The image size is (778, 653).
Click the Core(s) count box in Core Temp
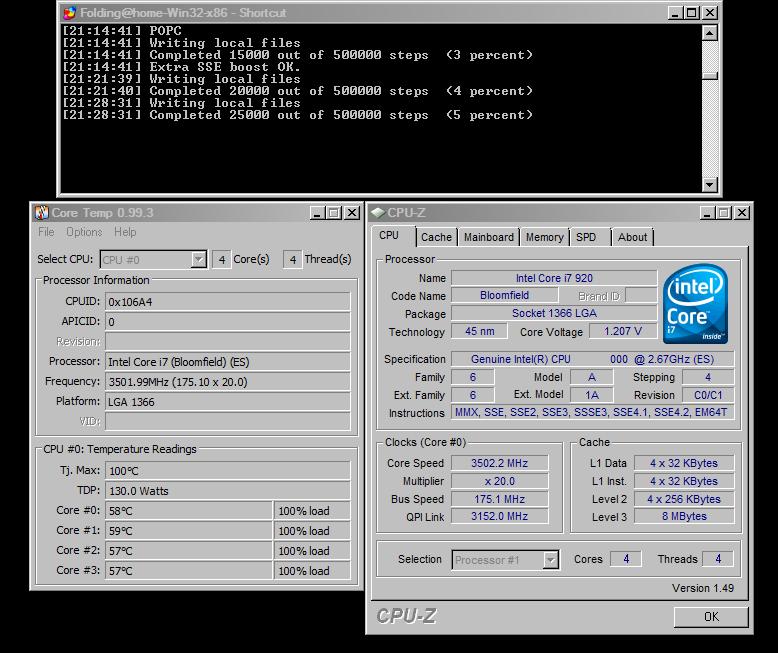[x=222, y=260]
